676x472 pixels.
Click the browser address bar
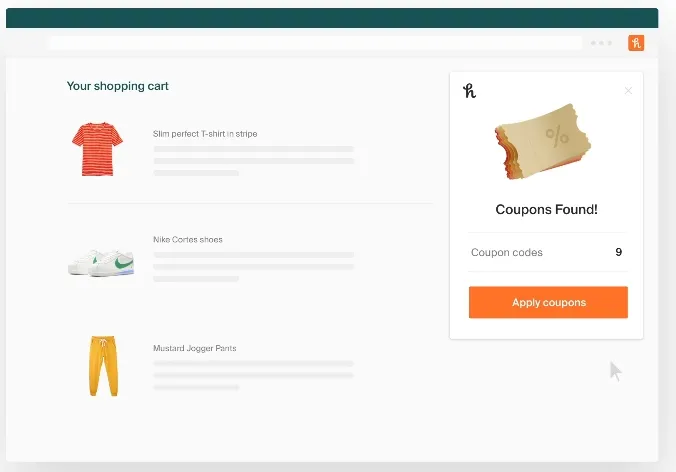tap(315, 43)
